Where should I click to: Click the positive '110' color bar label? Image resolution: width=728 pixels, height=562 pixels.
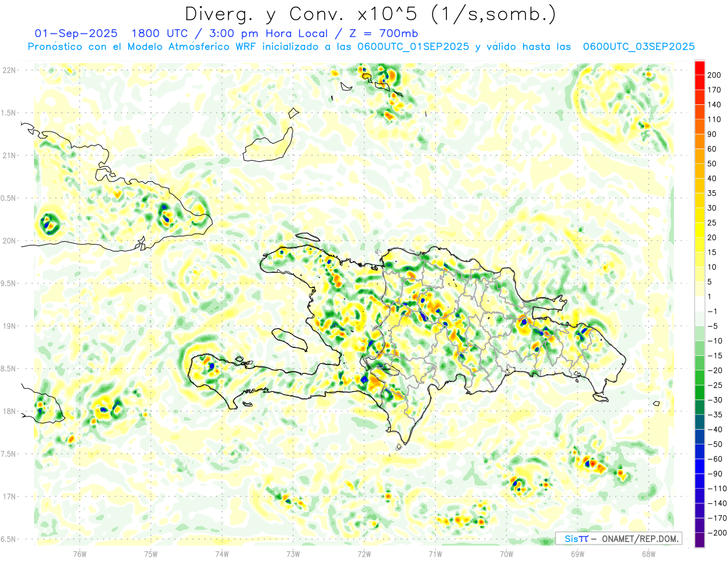click(714, 119)
